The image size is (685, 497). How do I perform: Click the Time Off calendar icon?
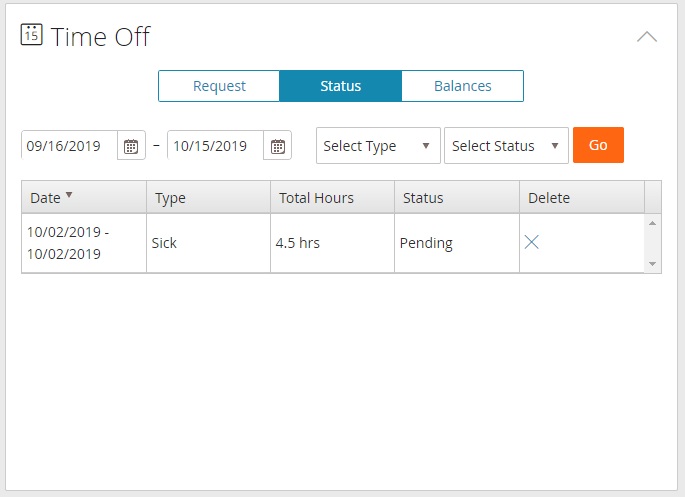coord(31,34)
